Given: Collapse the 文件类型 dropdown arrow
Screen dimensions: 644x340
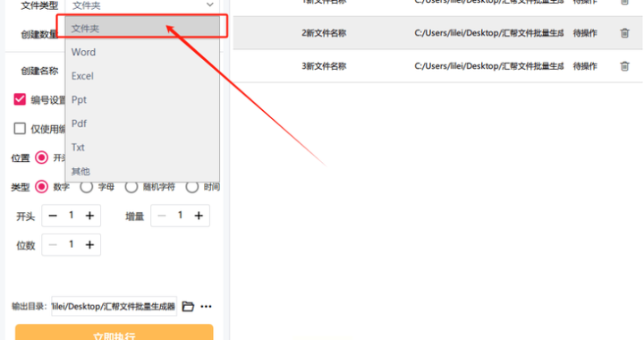Looking at the screenshot, I should (x=210, y=5).
